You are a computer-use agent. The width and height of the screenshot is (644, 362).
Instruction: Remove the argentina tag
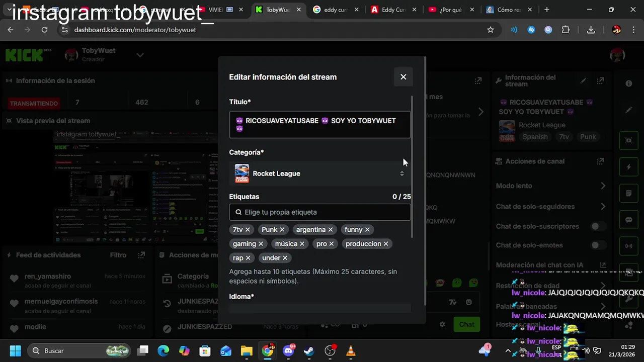(331, 230)
